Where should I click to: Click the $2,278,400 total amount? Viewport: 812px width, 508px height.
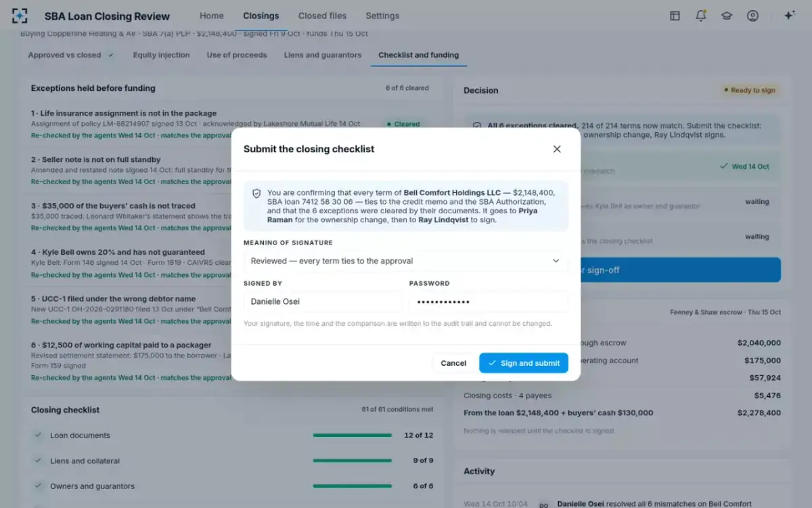tap(759, 412)
